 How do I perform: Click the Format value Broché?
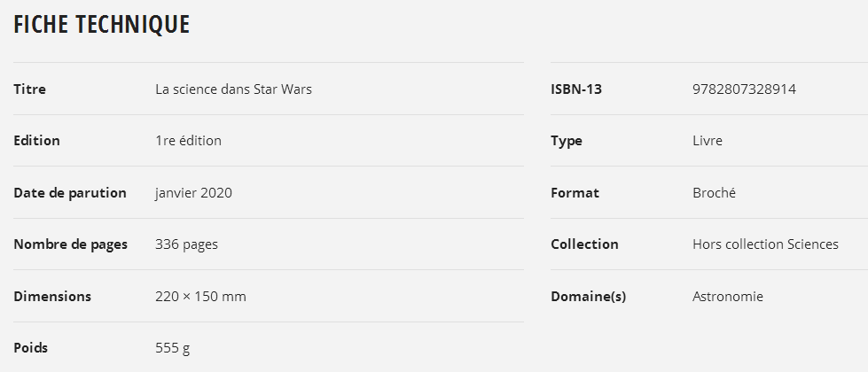pos(714,193)
